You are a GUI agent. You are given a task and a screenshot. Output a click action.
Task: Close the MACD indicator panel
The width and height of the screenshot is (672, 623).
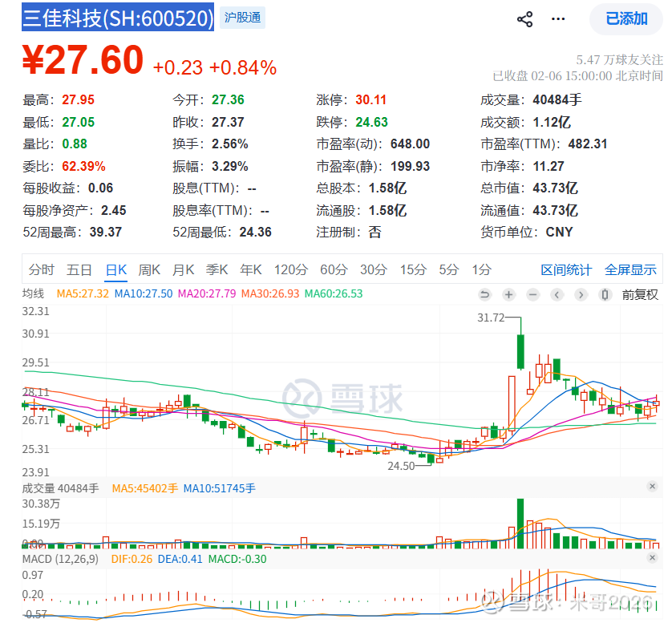point(652,557)
